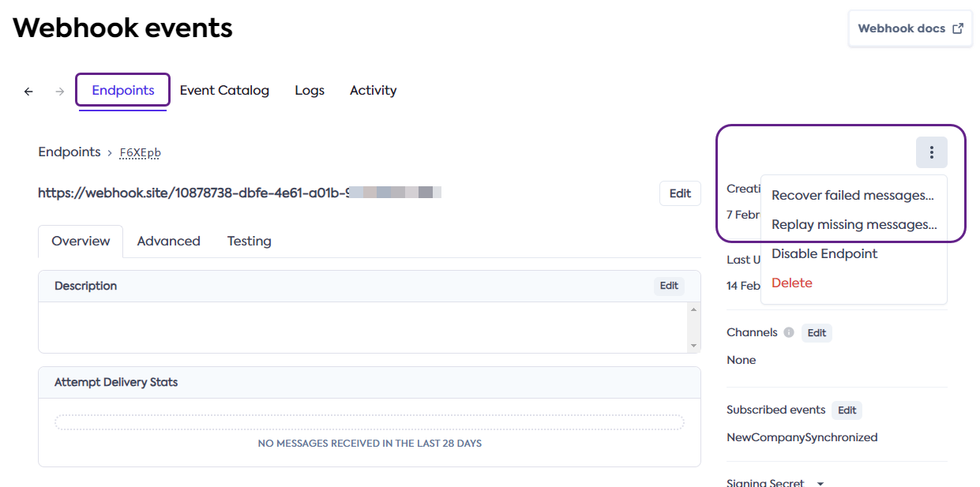The width and height of the screenshot is (980, 487).
Task: Edit the Description field
Action: (668, 286)
